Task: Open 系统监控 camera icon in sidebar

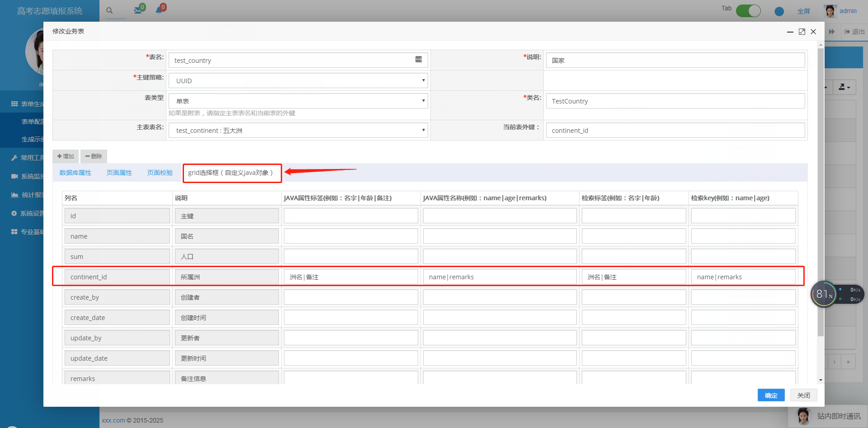Action: point(14,176)
